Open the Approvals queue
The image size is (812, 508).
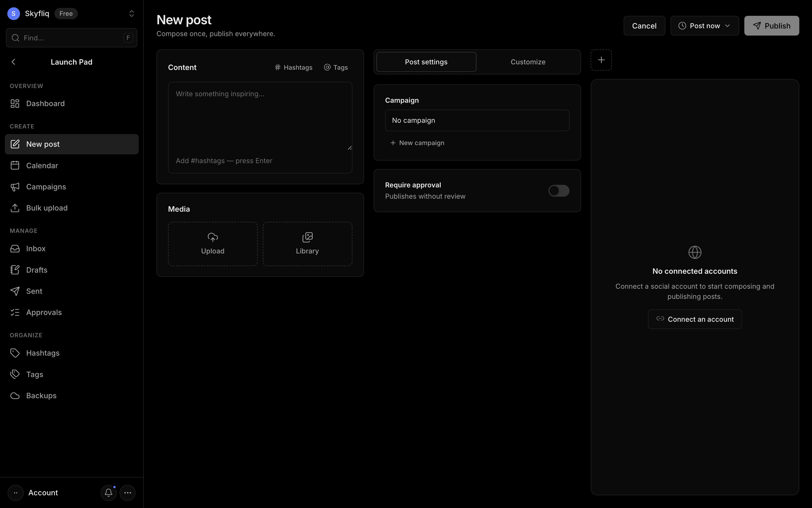coord(71,312)
